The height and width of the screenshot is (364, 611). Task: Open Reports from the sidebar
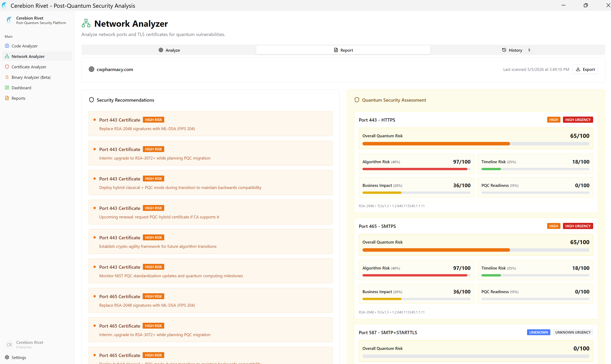tap(37, 98)
